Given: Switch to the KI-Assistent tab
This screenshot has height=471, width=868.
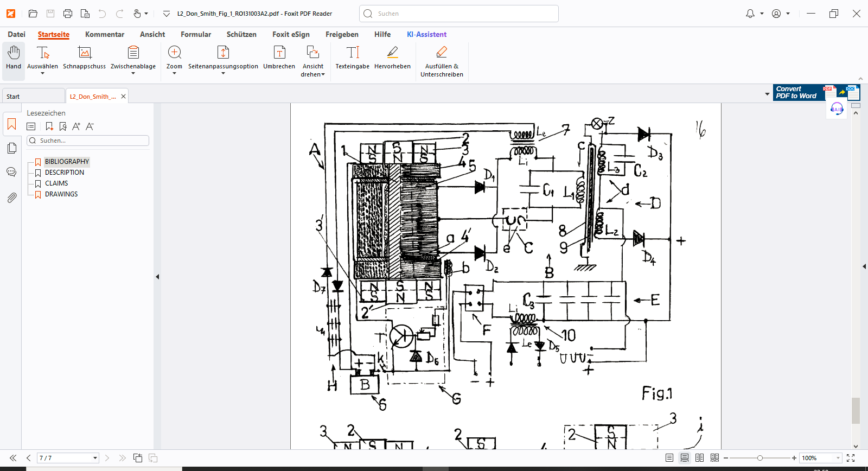Looking at the screenshot, I should coord(426,34).
